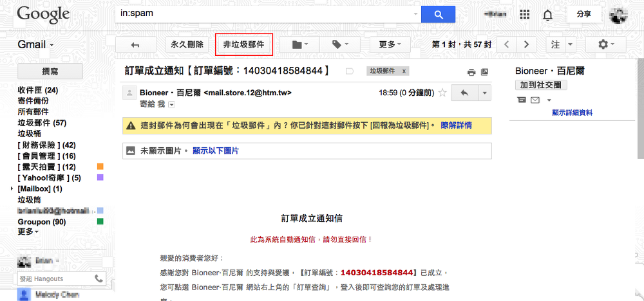Open the input tools dropdown arrow
This screenshot has width=644, height=301.
pyautogui.click(x=570, y=44)
